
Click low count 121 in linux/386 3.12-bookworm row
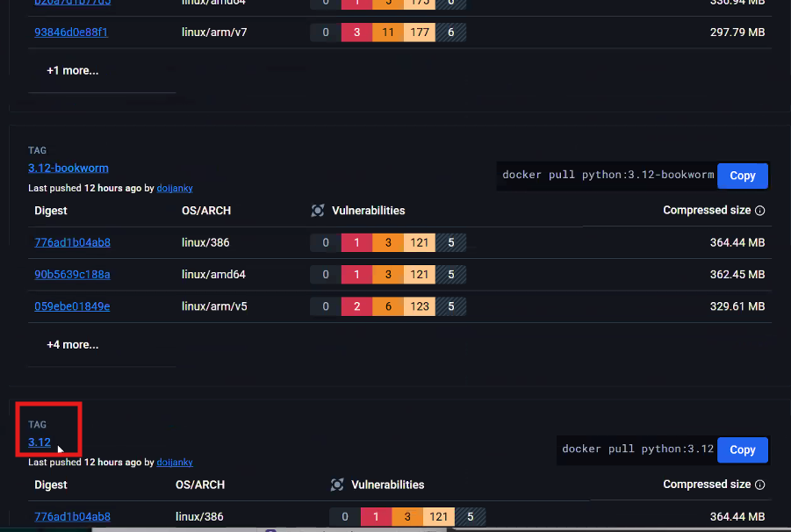pyautogui.click(x=420, y=242)
